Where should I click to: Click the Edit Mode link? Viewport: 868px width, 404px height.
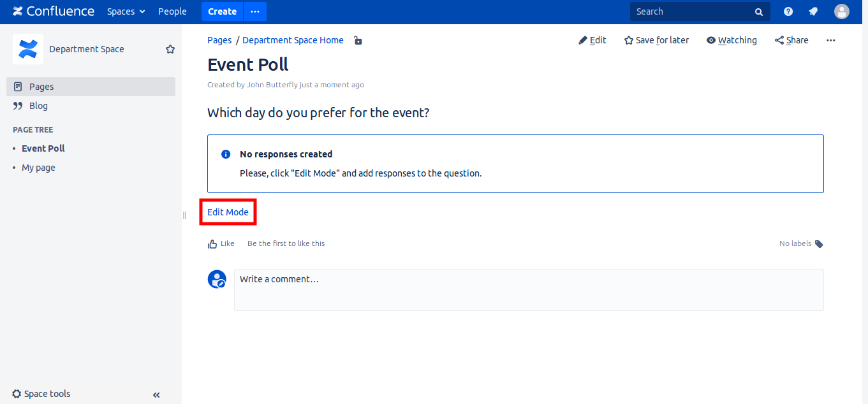click(228, 212)
